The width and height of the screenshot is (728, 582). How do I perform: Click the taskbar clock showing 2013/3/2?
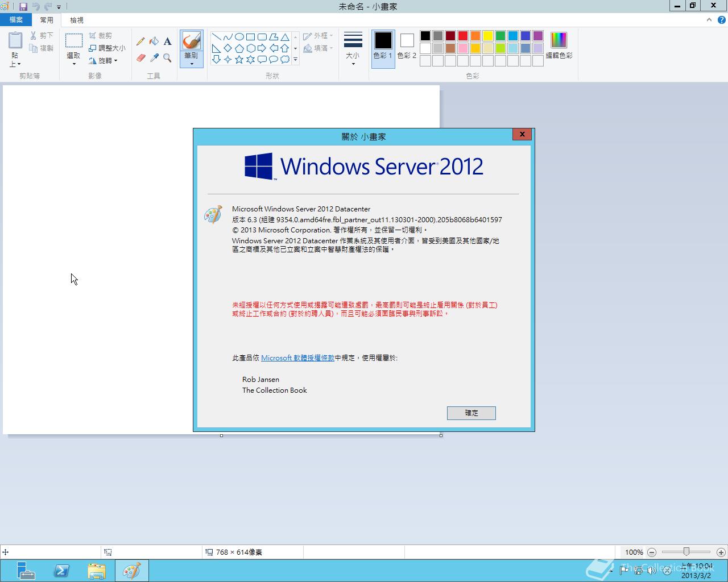pos(697,571)
